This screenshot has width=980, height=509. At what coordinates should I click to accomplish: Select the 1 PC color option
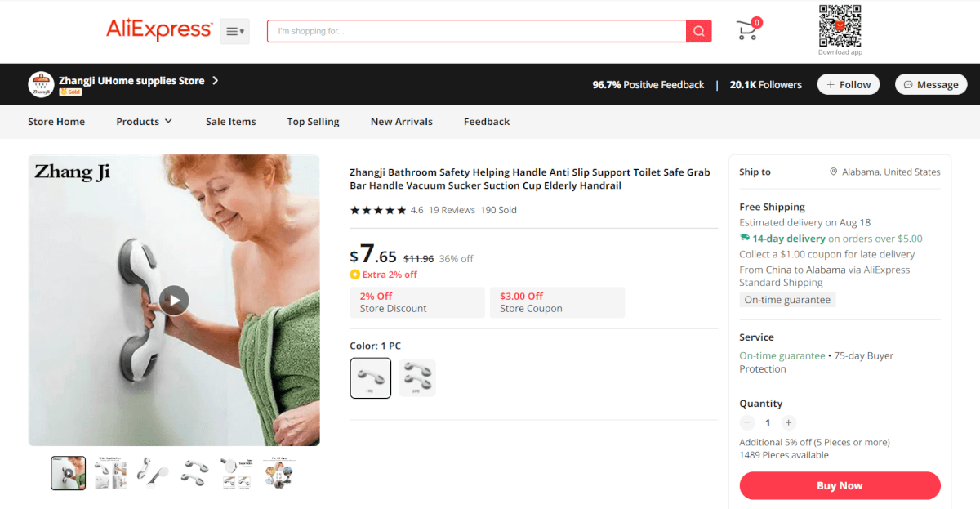point(371,378)
